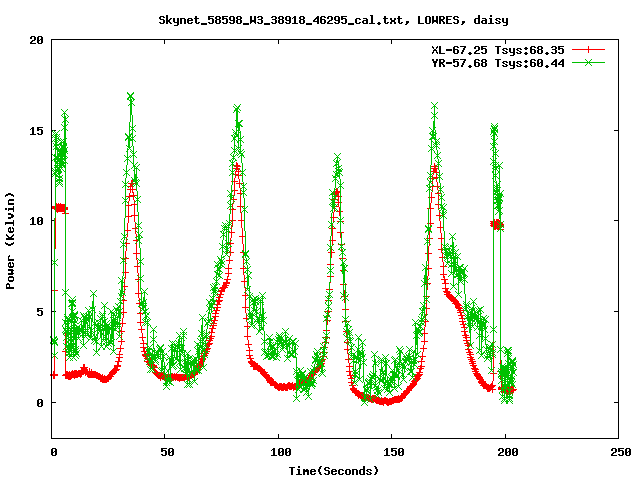This screenshot has height=480, width=640.
Task: Click the y-axis tick label 10
Action: 36,221
